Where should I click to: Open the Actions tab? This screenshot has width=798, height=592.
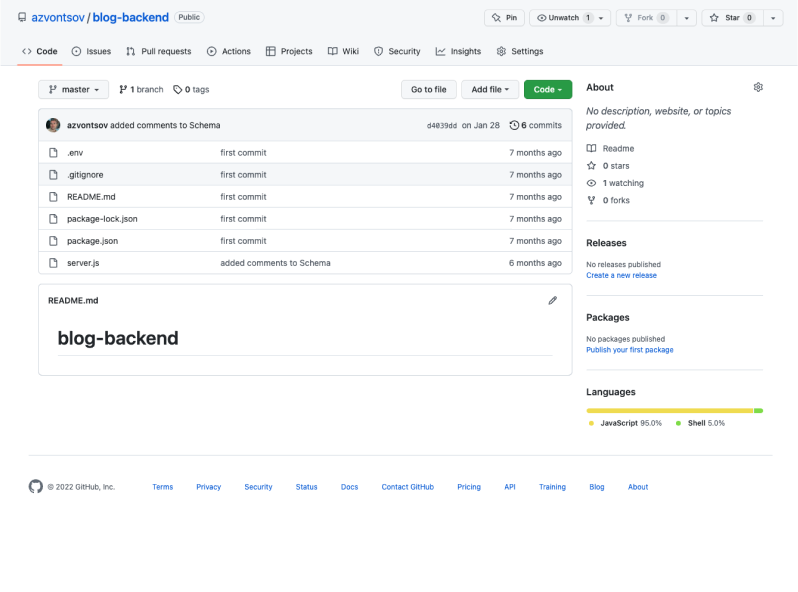click(229, 51)
